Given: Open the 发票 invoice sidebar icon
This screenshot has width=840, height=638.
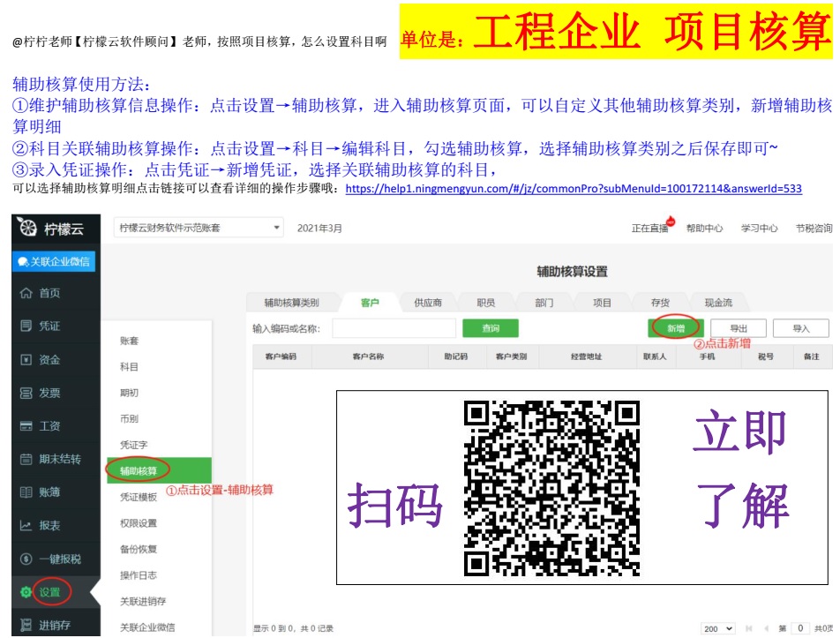Looking at the screenshot, I should point(26,394).
